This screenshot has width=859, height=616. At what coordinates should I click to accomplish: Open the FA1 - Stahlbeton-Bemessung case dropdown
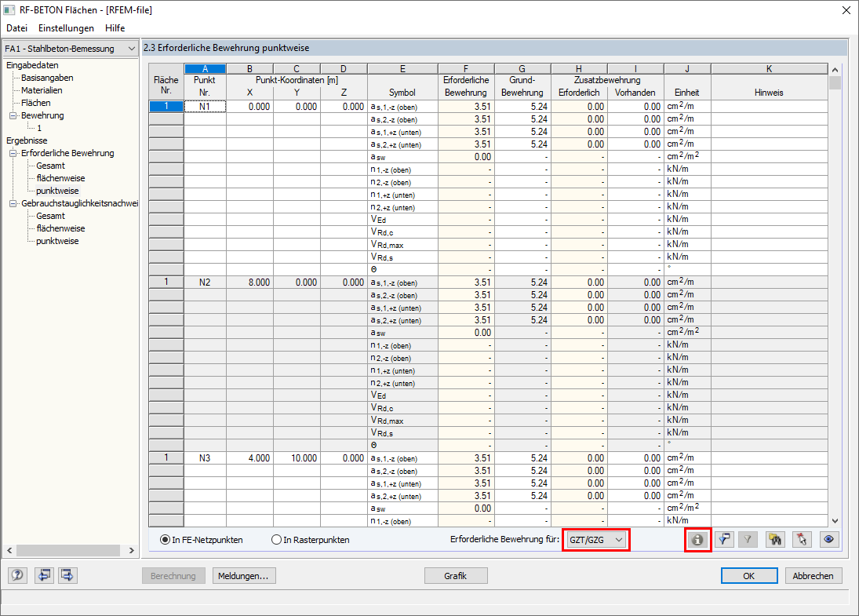click(70, 49)
